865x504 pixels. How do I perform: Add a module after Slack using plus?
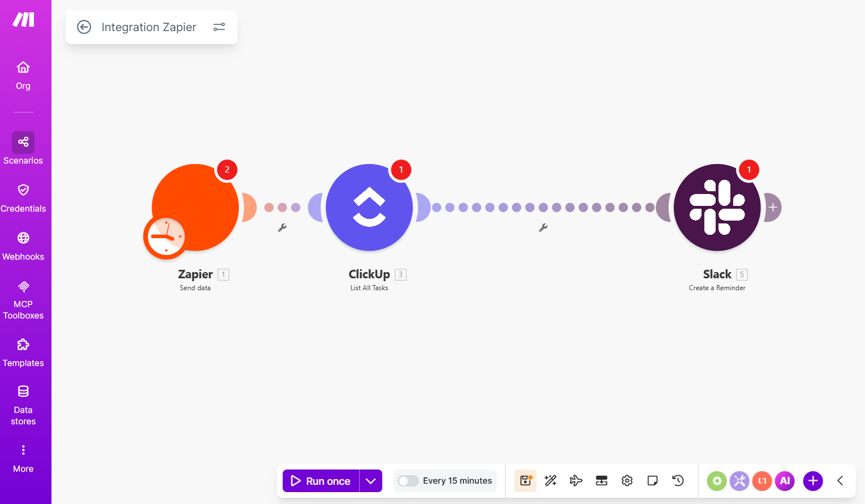pos(773,208)
